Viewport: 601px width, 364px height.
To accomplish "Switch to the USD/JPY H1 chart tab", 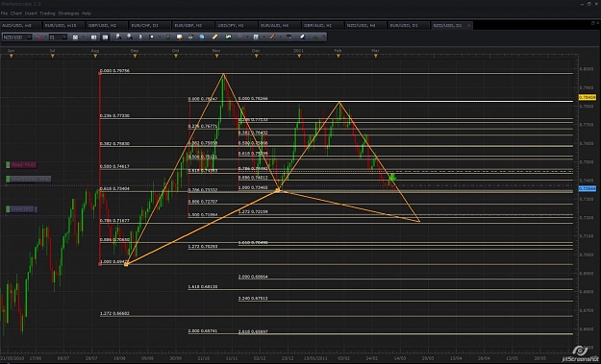I will 237,26.
